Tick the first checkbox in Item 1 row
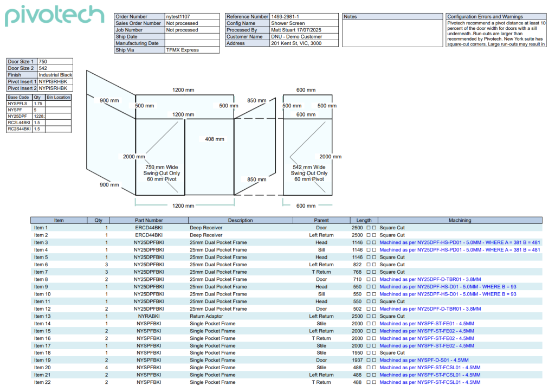The width and height of the screenshot is (555, 392). pyautogui.click(x=369, y=228)
